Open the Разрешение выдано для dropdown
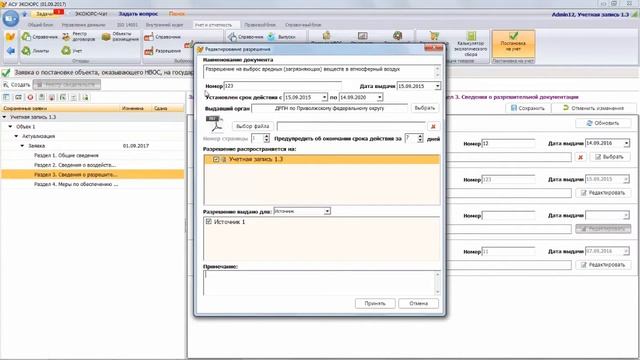 pos(327,211)
